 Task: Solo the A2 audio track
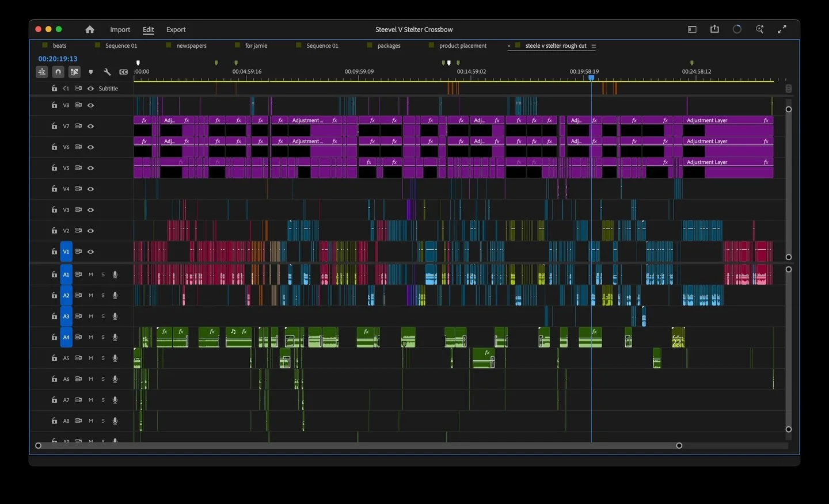[x=103, y=295]
